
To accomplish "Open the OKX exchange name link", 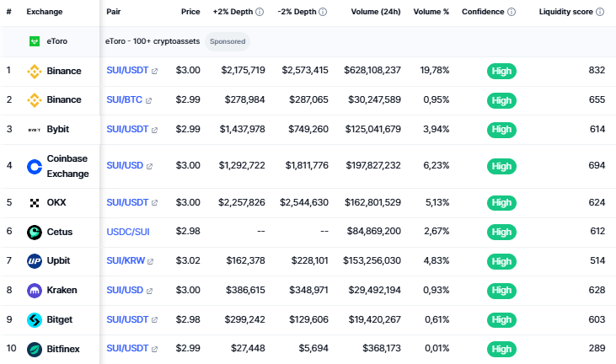I will tap(56, 202).
